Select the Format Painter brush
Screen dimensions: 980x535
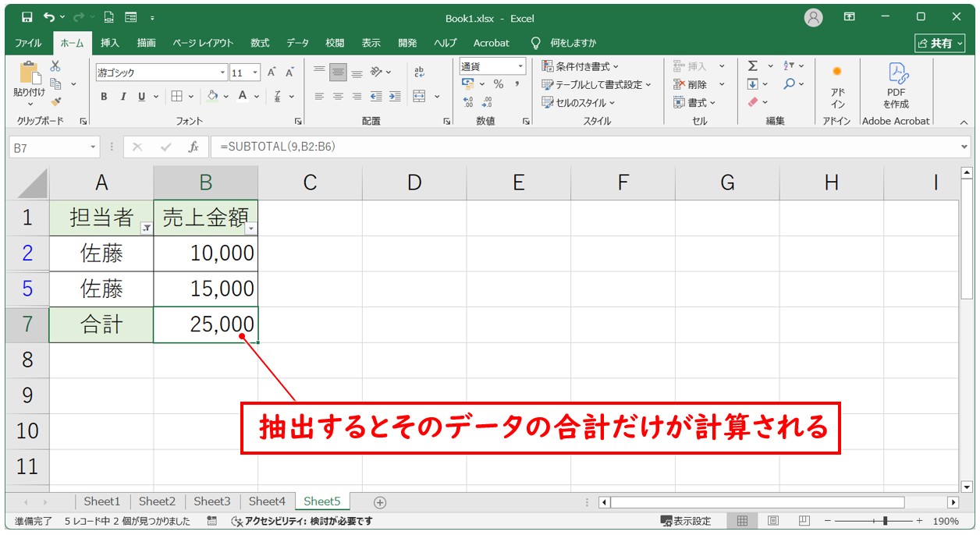tap(55, 101)
